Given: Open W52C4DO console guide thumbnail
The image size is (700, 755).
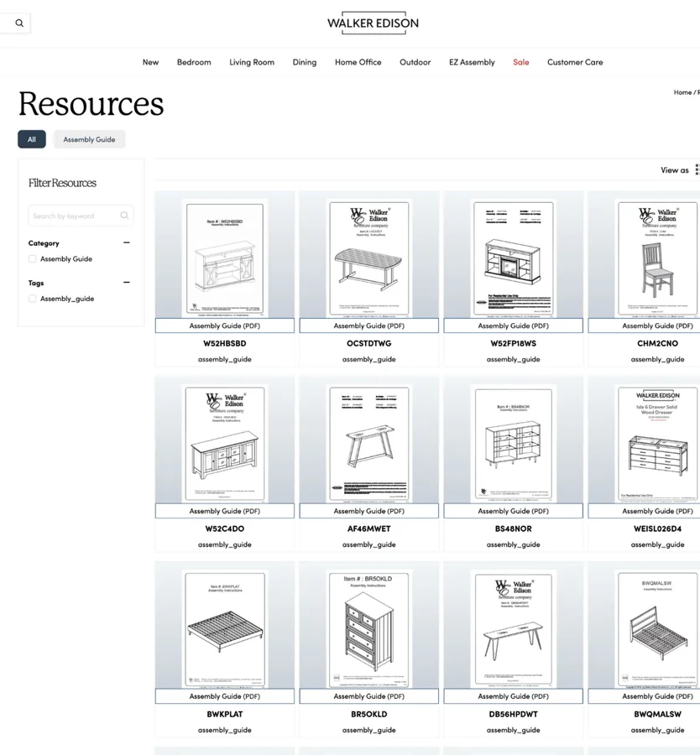Looking at the screenshot, I should [224, 444].
